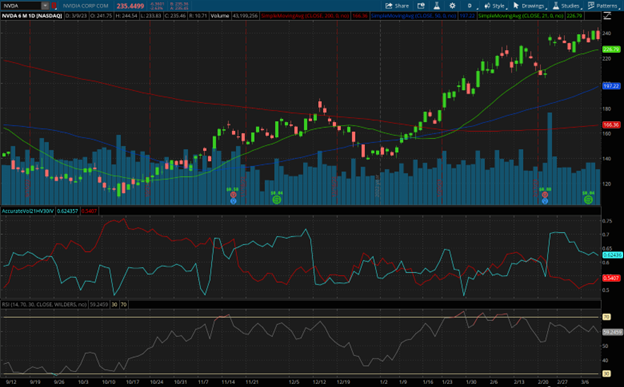This screenshot has width=624, height=387.
Task: Click the 59.2459 RSI axis bubble
Action: click(x=612, y=332)
